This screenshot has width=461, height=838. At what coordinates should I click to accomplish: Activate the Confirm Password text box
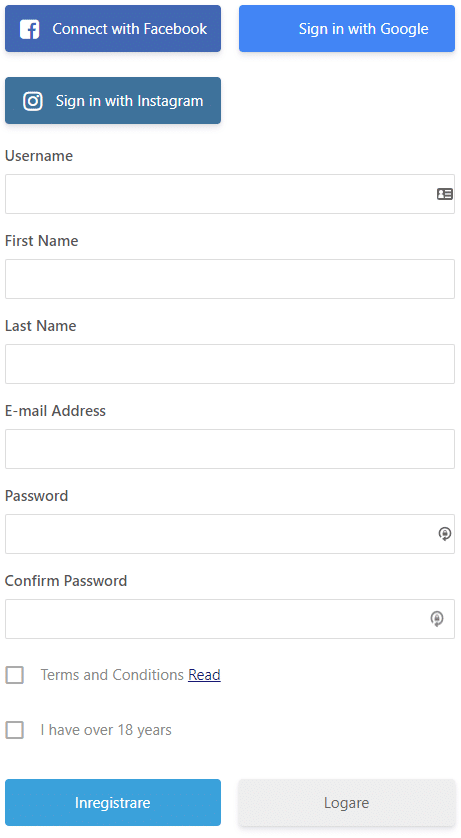[230, 619]
